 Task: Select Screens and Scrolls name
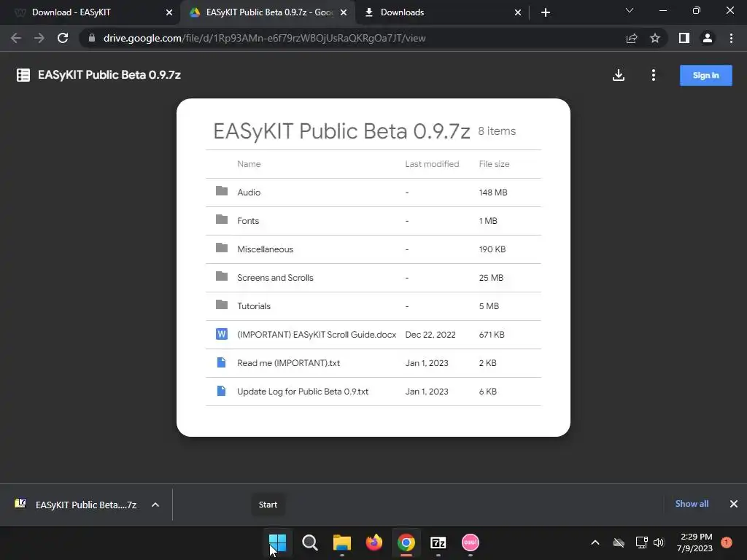pyautogui.click(x=275, y=278)
